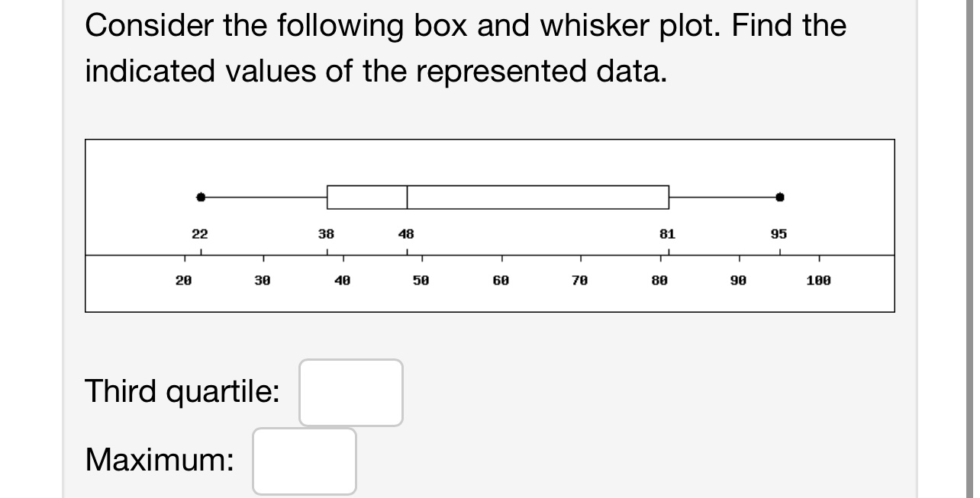Click the Third quartile text label
980x498 pixels.
182,391
